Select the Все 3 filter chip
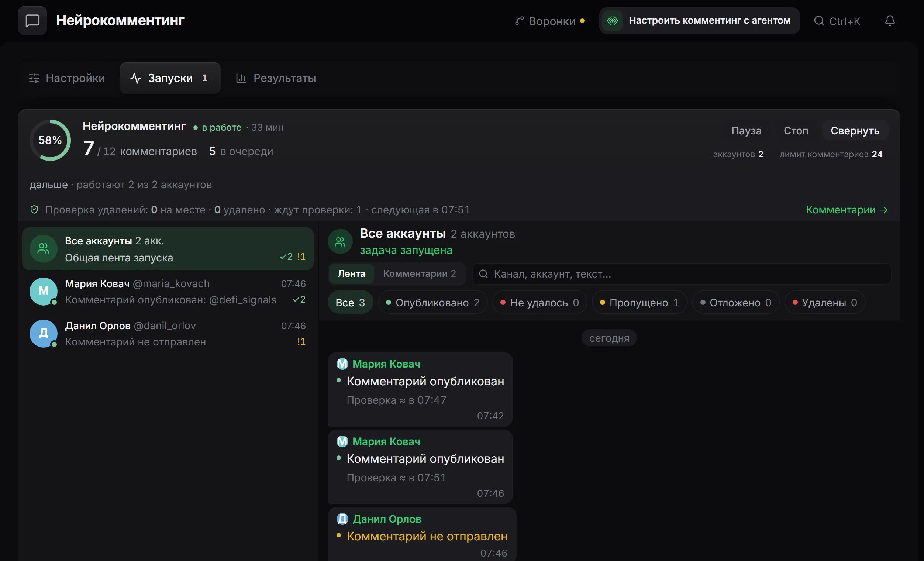Viewport: 924px width, 561px height. click(350, 302)
